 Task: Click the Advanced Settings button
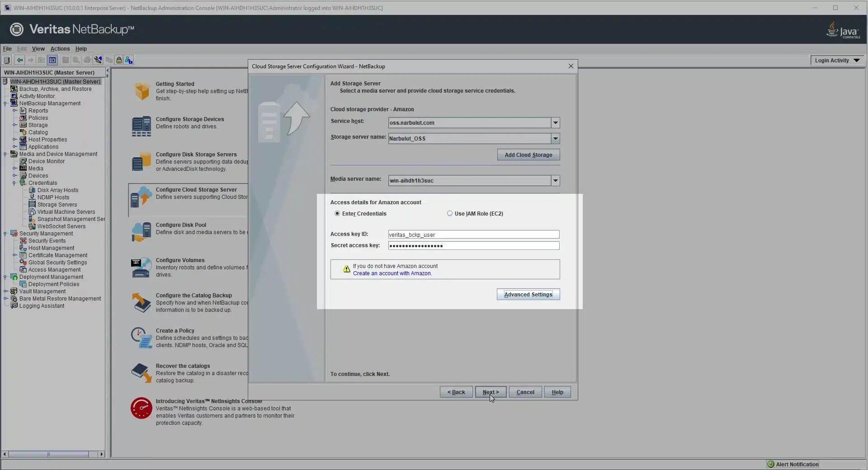[528, 295]
